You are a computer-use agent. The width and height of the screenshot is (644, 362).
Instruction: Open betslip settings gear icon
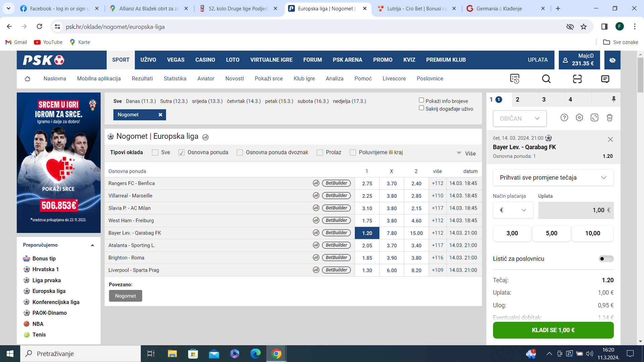click(579, 118)
